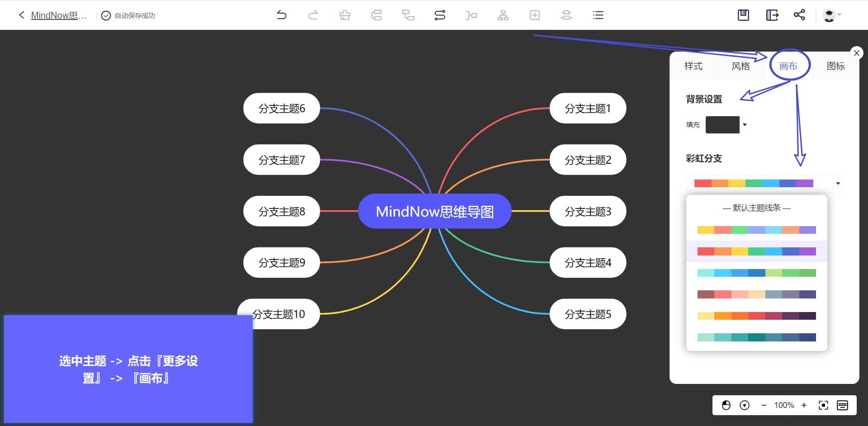Select the 分支主题5 node
This screenshot has width=868, height=426.
[588, 314]
